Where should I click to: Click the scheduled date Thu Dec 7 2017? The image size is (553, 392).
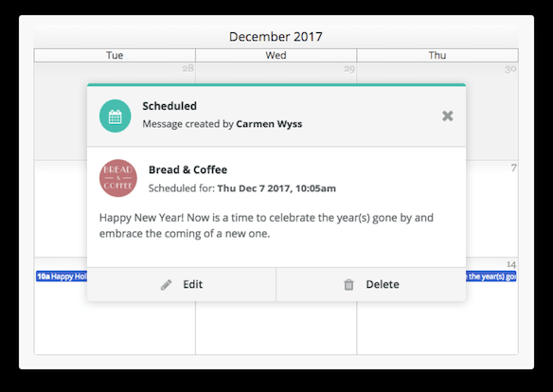tap(254, 188)
